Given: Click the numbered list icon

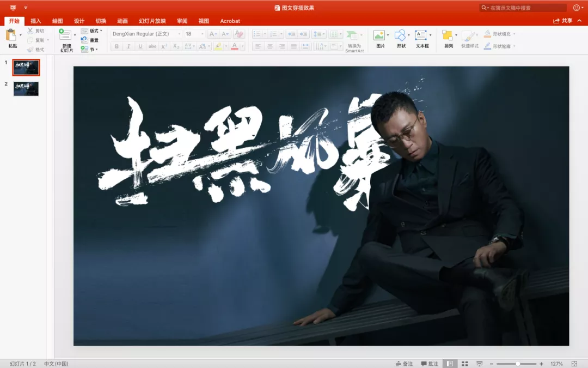Looking at the screenshot, I should coord(273,34).
